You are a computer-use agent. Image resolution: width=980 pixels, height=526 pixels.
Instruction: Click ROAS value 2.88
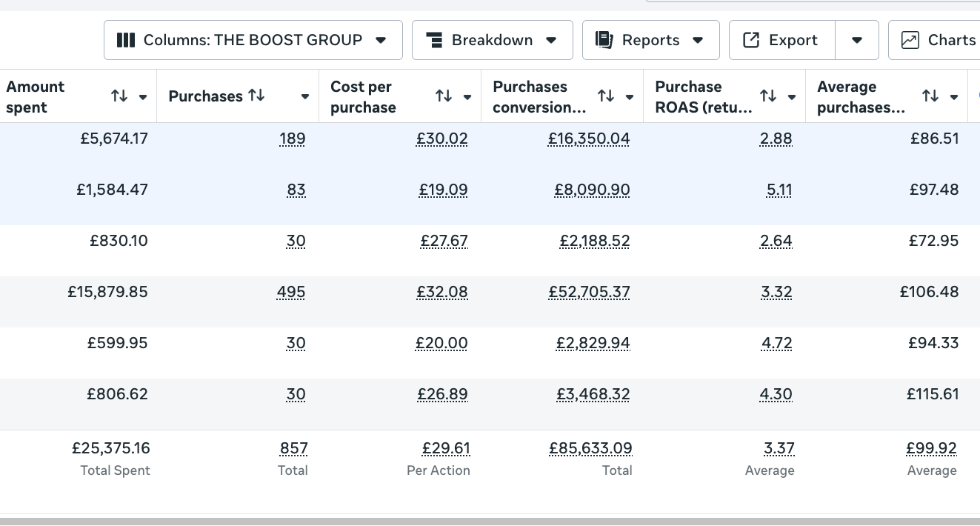tap(776, 139)
